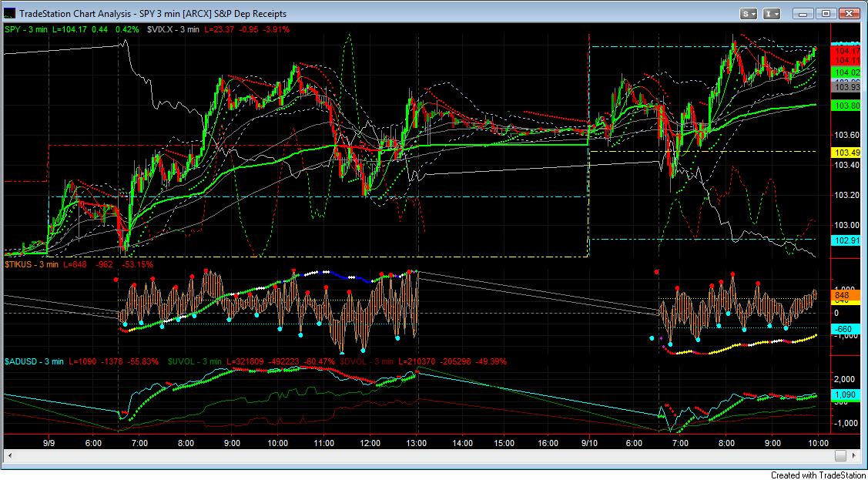Click the horizontal scrollbar thumb
This screenshot has width=868, height=480.
pos(840,455)
